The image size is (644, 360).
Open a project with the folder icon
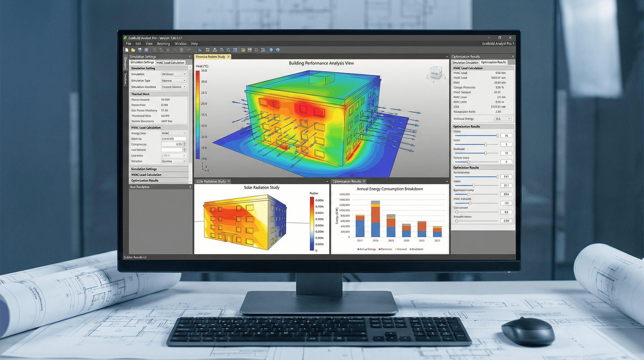coord(133,50)
